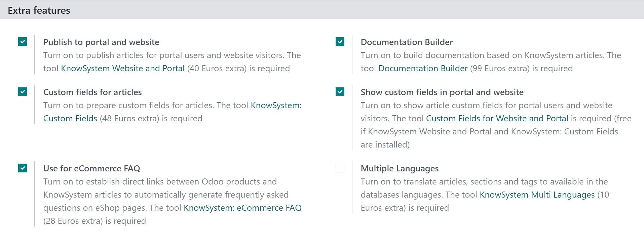Screen dimensions: 644x248
Task: Click the KnowSystem Multi Languages link
Action: (x=537, y=195)
